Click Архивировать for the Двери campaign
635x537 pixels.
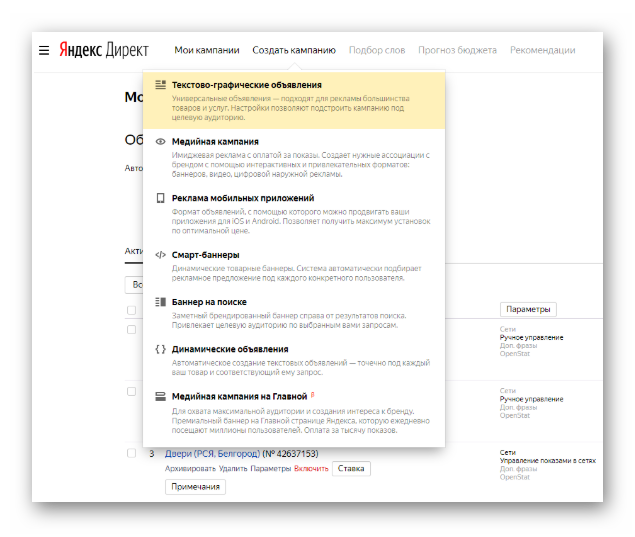190,469
